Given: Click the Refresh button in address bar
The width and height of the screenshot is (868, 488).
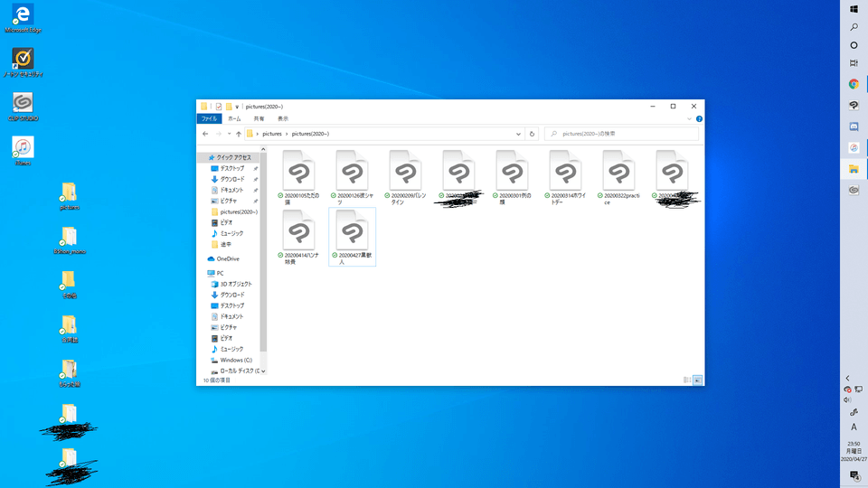Looking at the screenshot, I should [x=532, y=134].
